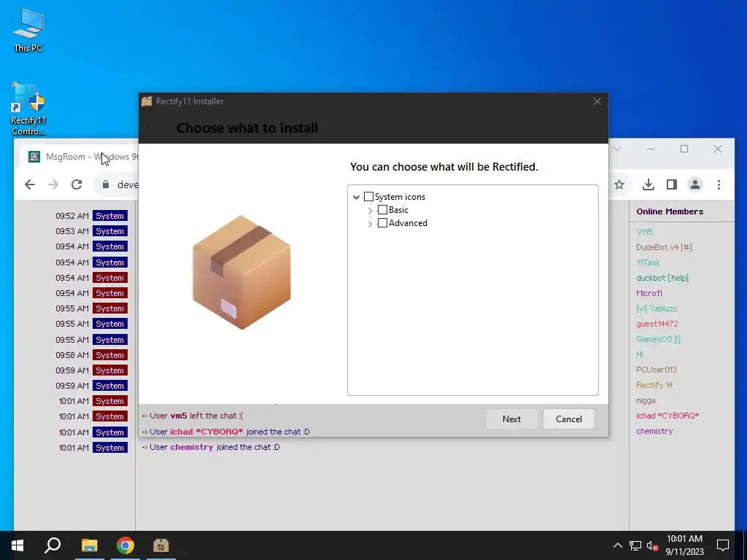Screen dimensions: 747x560
Task: Open network status tray icon
Action: tap(635, 545)
